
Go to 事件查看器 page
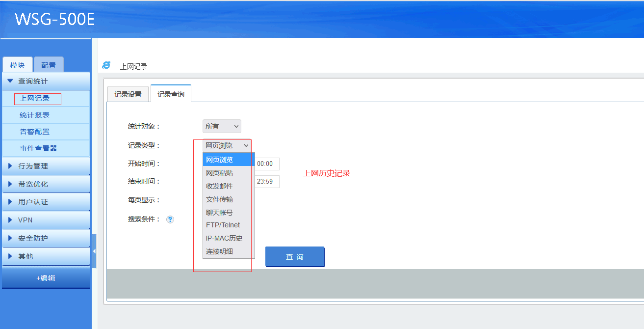point(38,148)
